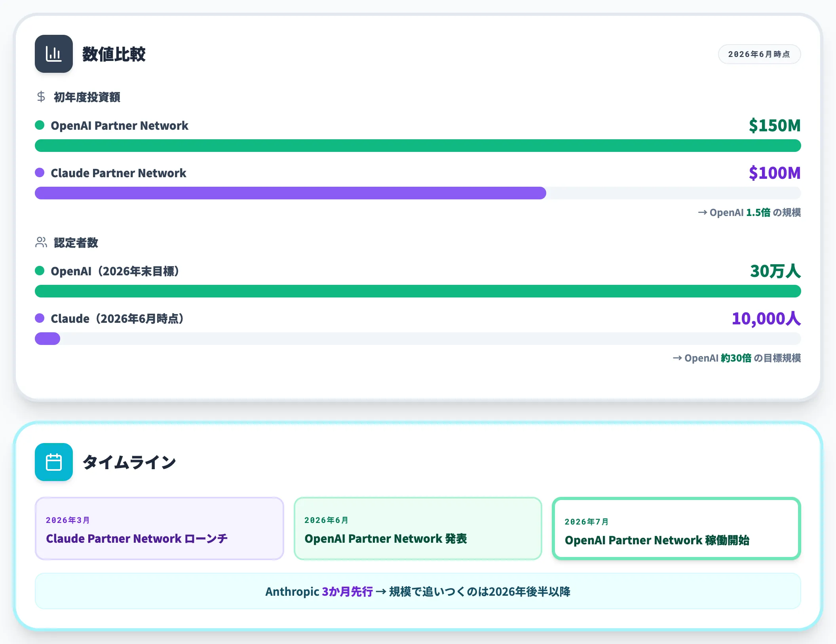Click the green dot before OpenAI Partner Network
This screenshot has height=644, width=836.
click(40, 125)
